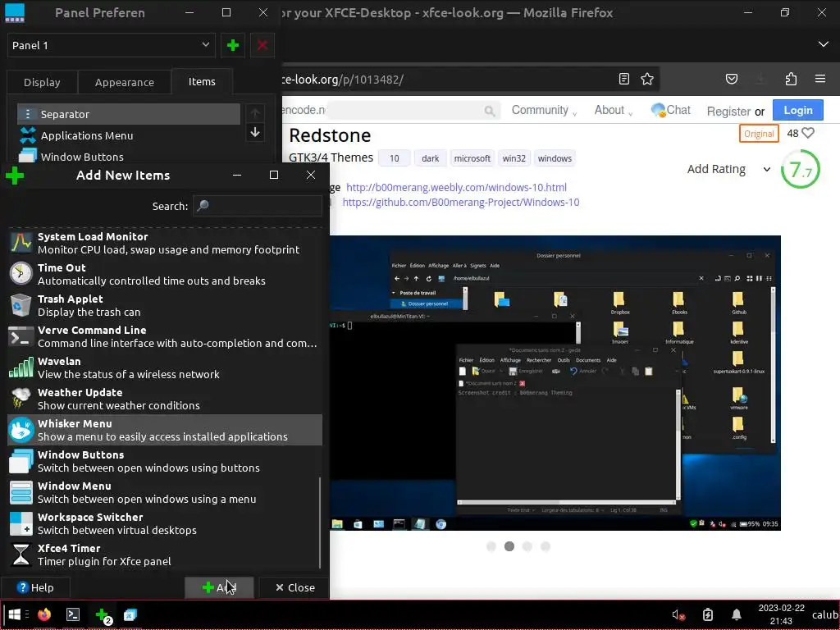Select the Xfce4 Timer hourglass icon
Image resolution: width=840 pixels, height=630 pixels.
(21, 555)
